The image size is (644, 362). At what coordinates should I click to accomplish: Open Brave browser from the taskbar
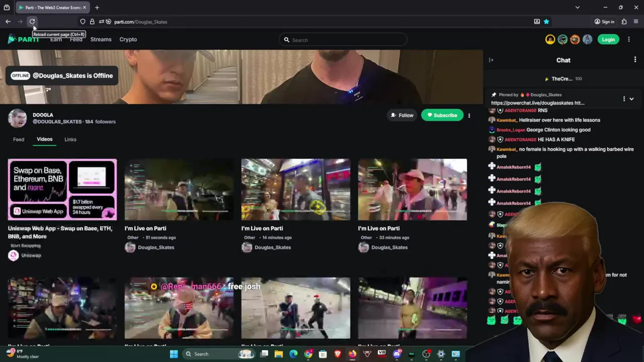point(338,354)
